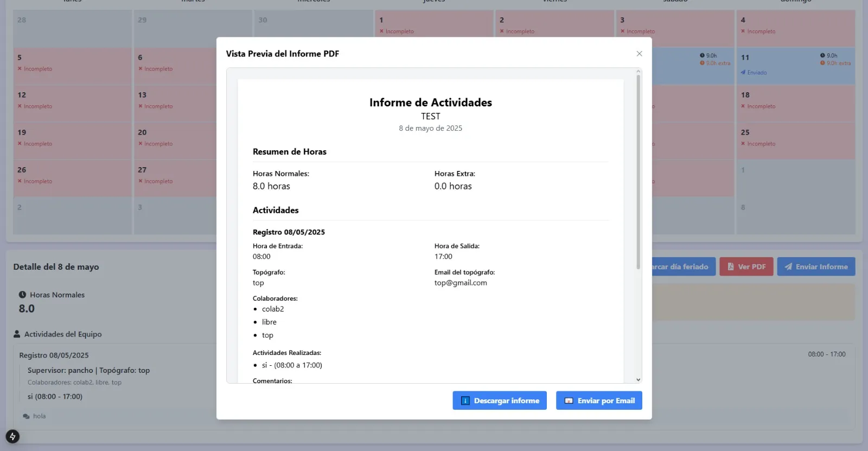Click the activity line si - (08:00 a 17:00)
868x451 pixels.
(292, 365)
